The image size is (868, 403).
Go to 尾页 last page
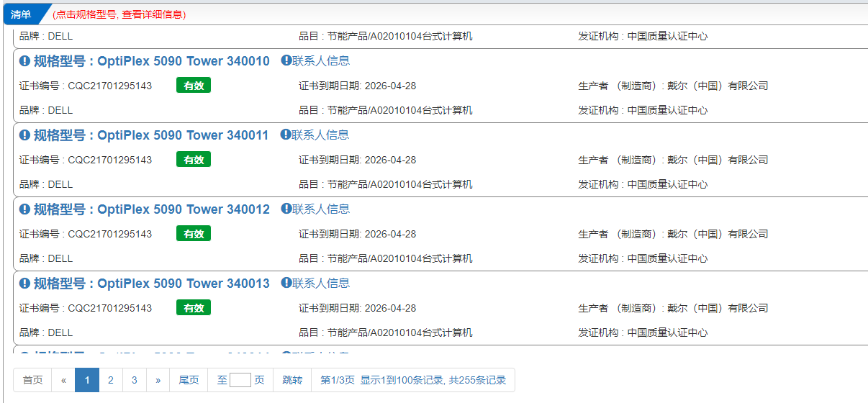click(x=189, y=380)
